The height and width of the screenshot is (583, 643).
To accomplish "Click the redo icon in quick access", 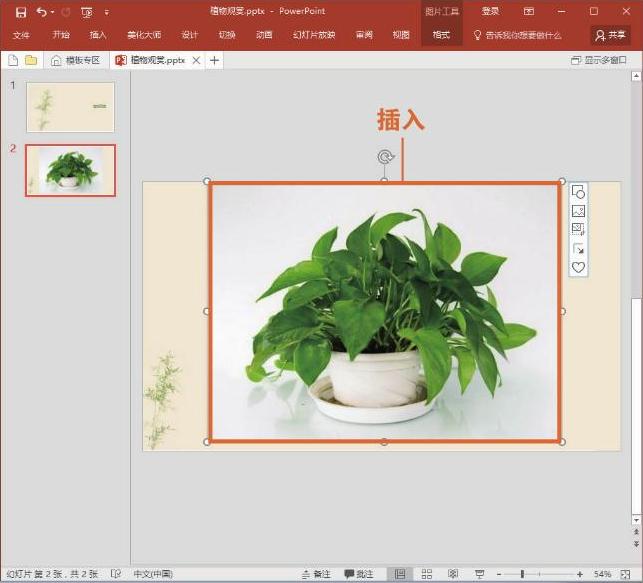I will (x=66, y=12).
